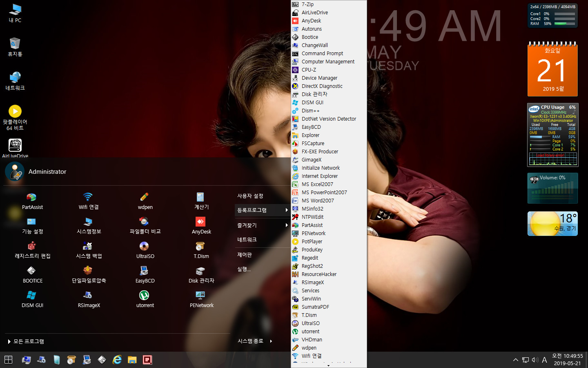Image resolution: width=588 pixels, height=368 pixels.
Task: Open 기능 설정 icon
Action: pyautogui.click(x=32, y=226)
